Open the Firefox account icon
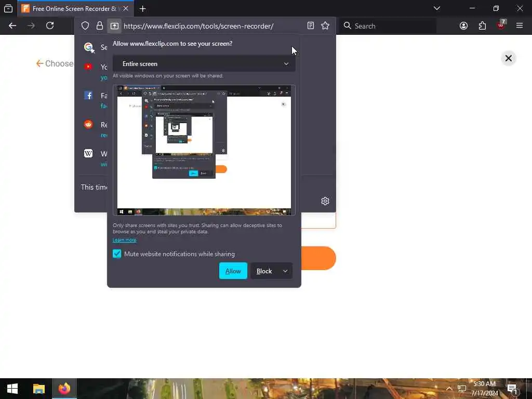 pyautogui.click(x=463, y=26)
